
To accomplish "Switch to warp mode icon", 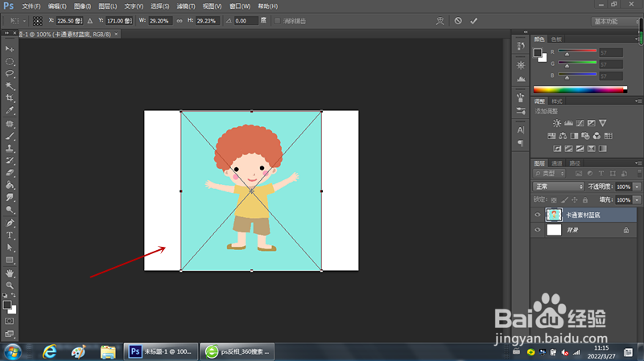I will tap(440, 21).
